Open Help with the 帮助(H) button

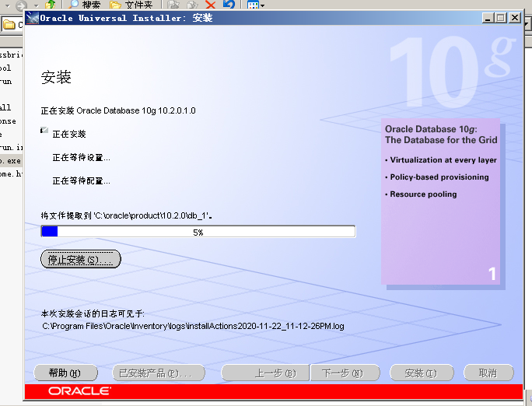point(66,373)
